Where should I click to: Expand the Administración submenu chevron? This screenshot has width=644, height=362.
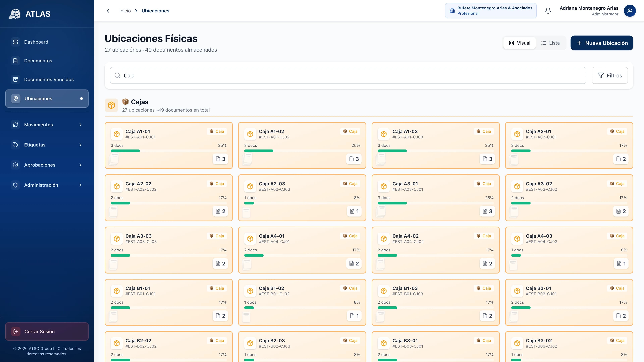(80, 185)
